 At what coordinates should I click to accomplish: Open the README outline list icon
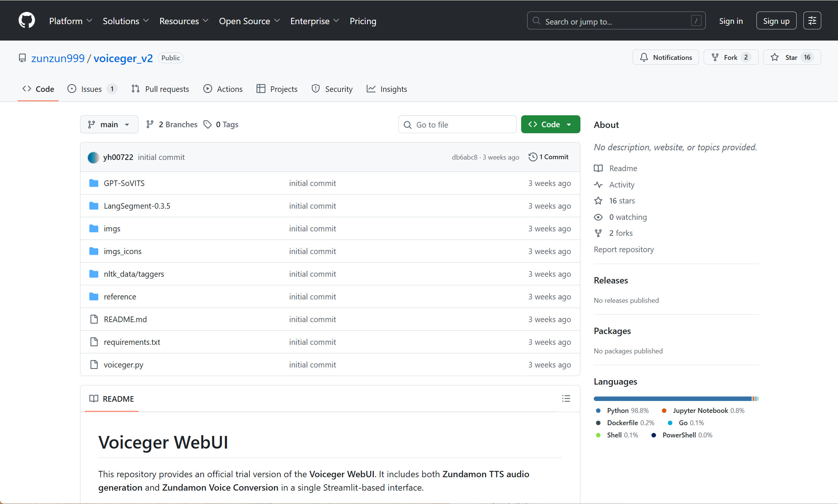click(x=566, y=399)
